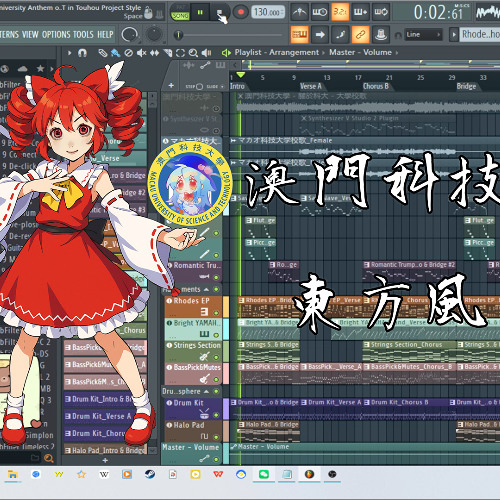Image resolution: width=500 pixels, height=500 pixels.
Task: Collapse the track group above Rhodes EP
Action: pos(206,289)
